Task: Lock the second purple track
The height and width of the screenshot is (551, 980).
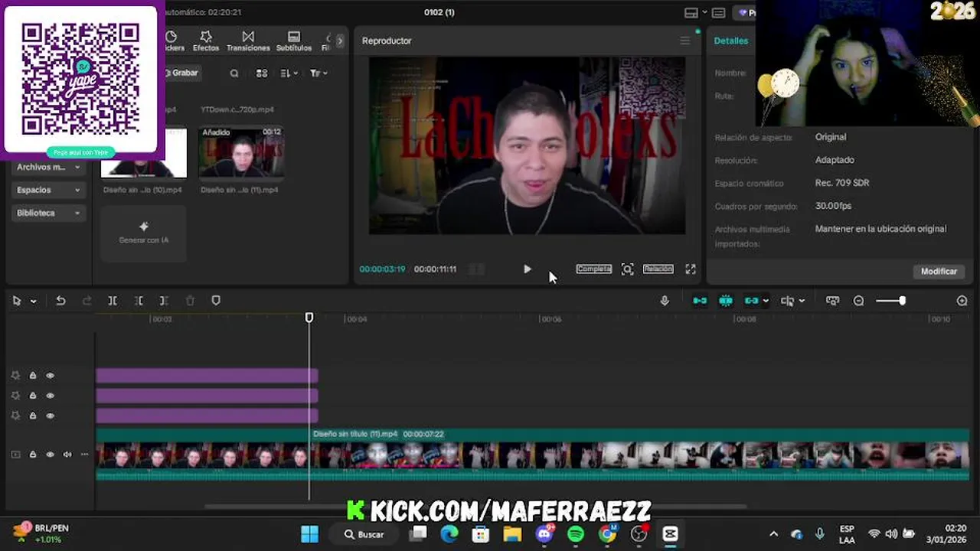Action: click(33, 396)
